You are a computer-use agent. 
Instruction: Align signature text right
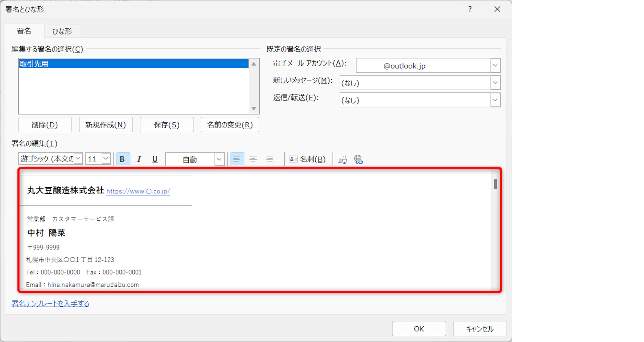tap(269, 159)
